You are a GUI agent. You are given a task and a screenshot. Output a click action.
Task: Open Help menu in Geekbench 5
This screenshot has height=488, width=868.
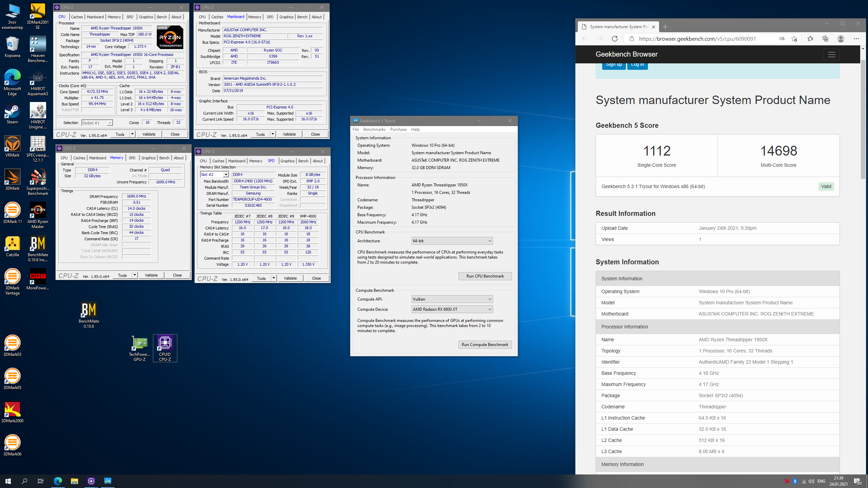[x=415, y=129]
